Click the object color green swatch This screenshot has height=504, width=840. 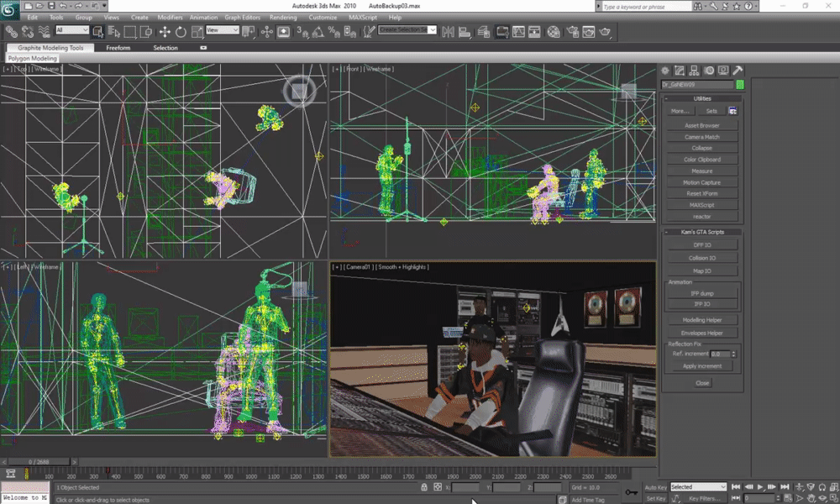pyautogui.click(x=740, y=85)
